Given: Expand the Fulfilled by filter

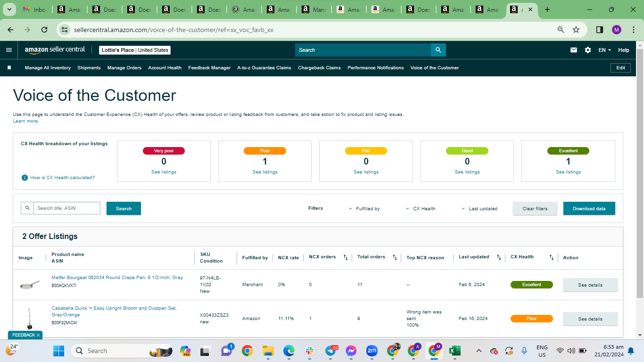Looking at the screenshot, I should click(x=364, y=208).
